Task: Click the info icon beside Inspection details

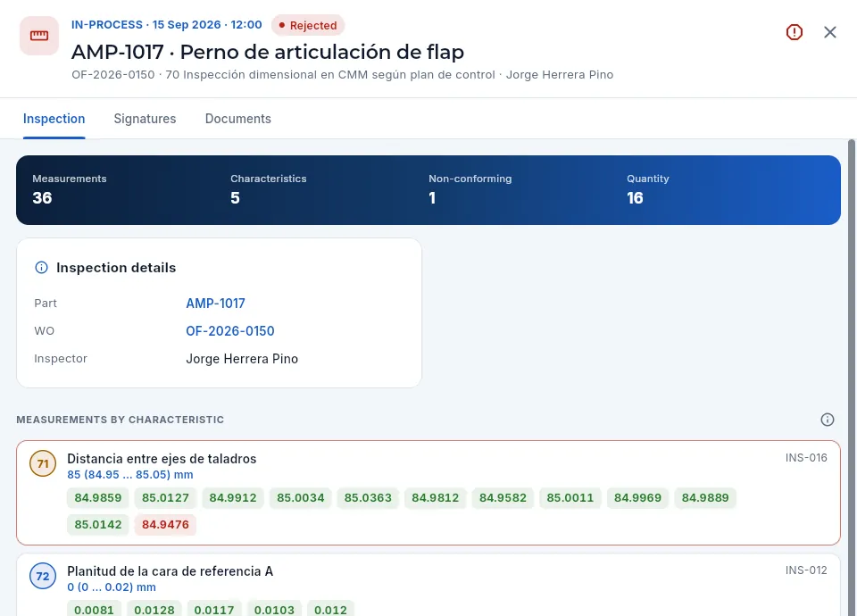Action: [x=42, y=267]
